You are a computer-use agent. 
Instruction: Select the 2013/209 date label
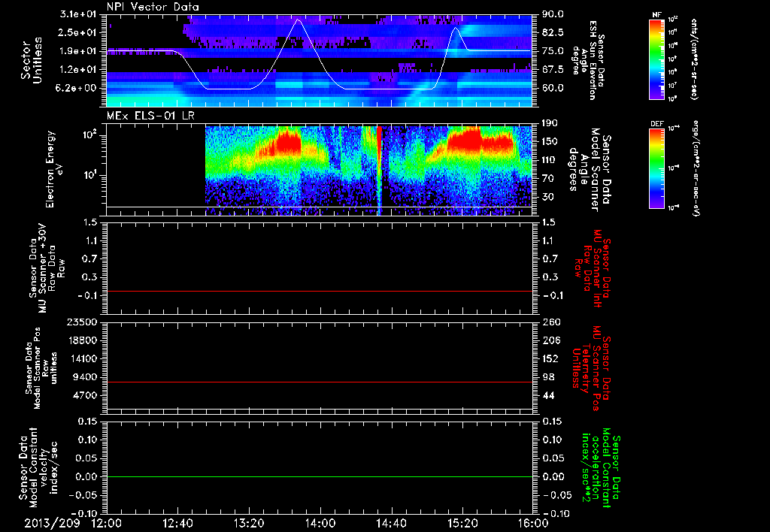pos(52,523)
